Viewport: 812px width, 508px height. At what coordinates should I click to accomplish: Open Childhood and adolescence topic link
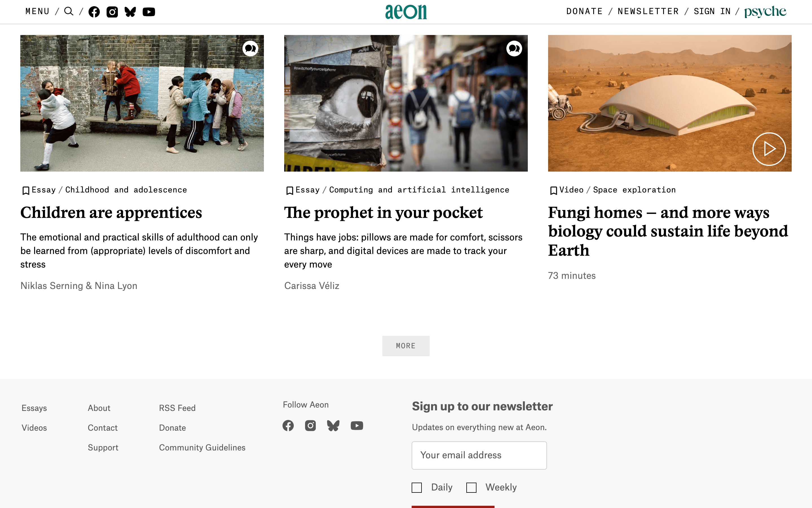[x=126, y=190]
